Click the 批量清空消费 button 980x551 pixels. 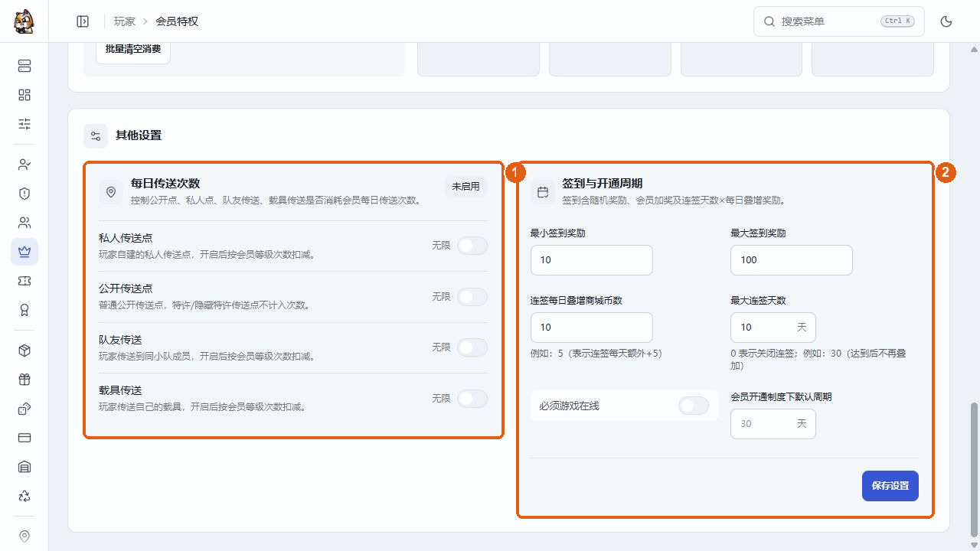click(133, 49)
